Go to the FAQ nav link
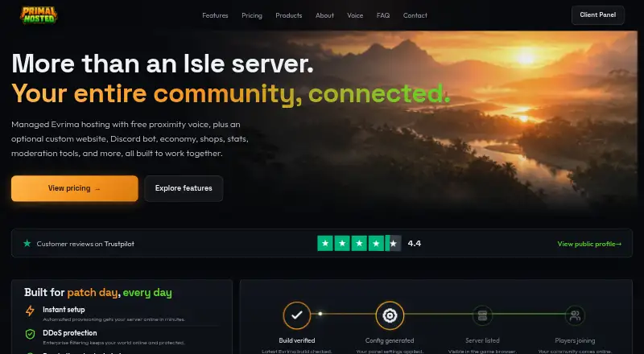Viewport: 644px width, 354px height. pyautogui.click(x=383, y=15)
